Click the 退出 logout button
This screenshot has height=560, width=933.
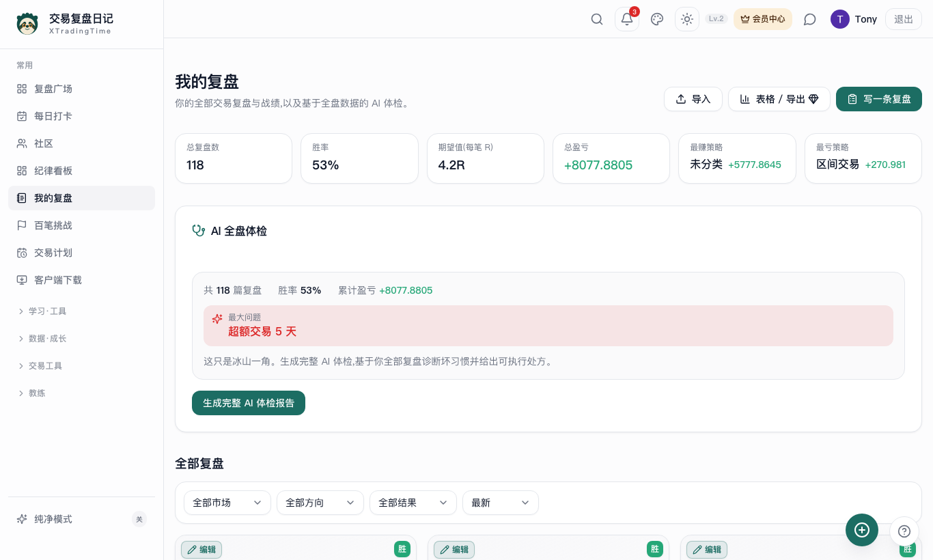point(904,19)
